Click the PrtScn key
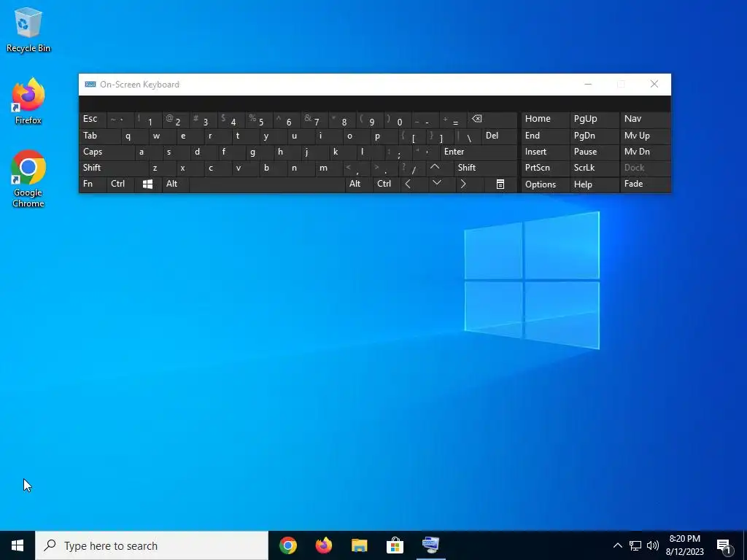The width and height of the screenshot is (747, 560). click(x=546, y=168)
